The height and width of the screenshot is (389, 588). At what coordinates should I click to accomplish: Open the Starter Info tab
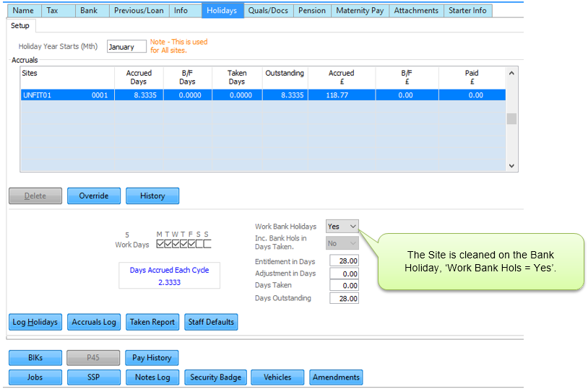(x=467, y=11)
